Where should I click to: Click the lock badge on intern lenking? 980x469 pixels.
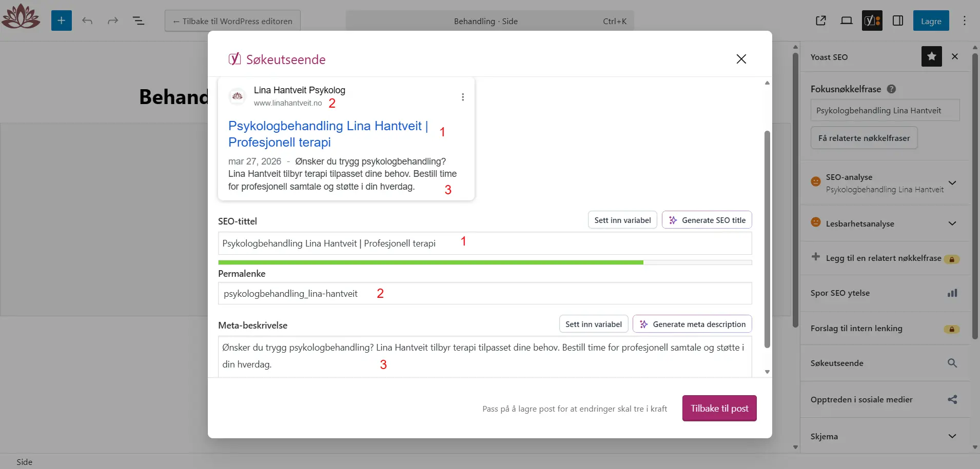coord(952,329)
